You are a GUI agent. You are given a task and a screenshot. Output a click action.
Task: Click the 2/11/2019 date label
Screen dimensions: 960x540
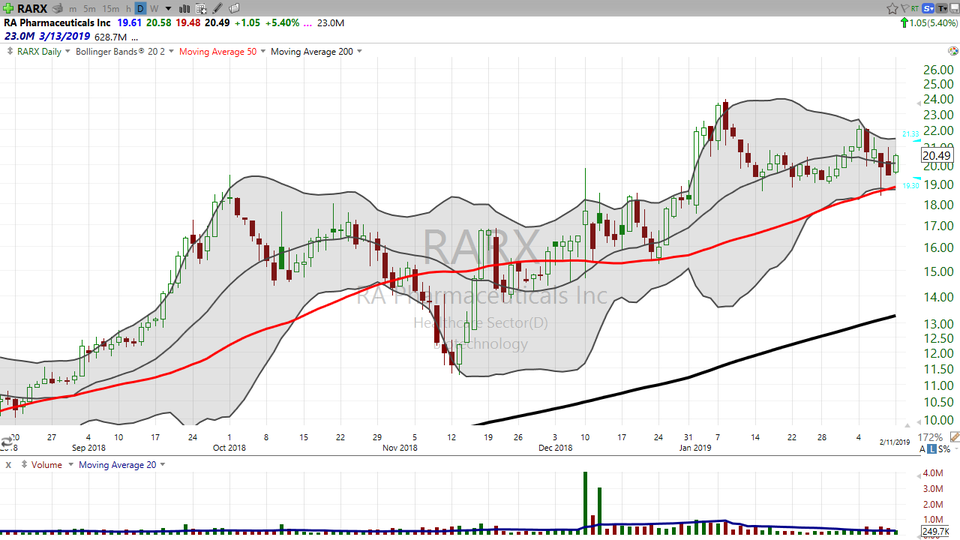pos(894,442)
